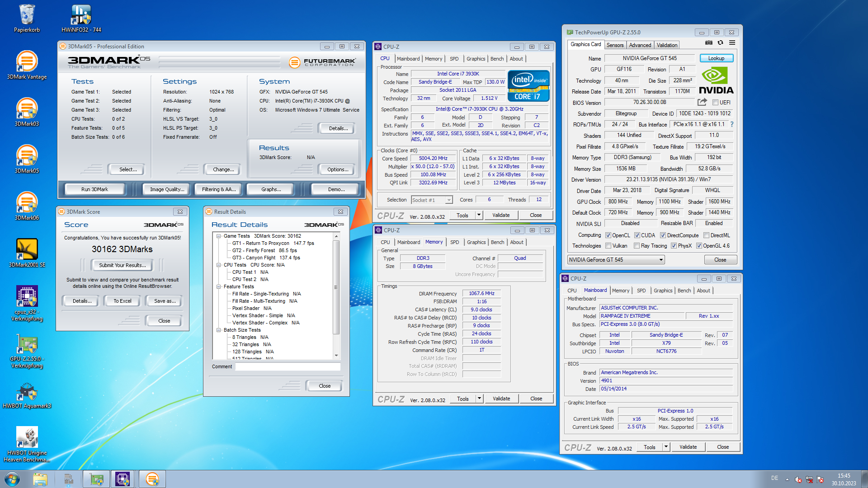Click the Image Quality button
Viewport: 868px width, 488px height.
(x=167, y=189)
